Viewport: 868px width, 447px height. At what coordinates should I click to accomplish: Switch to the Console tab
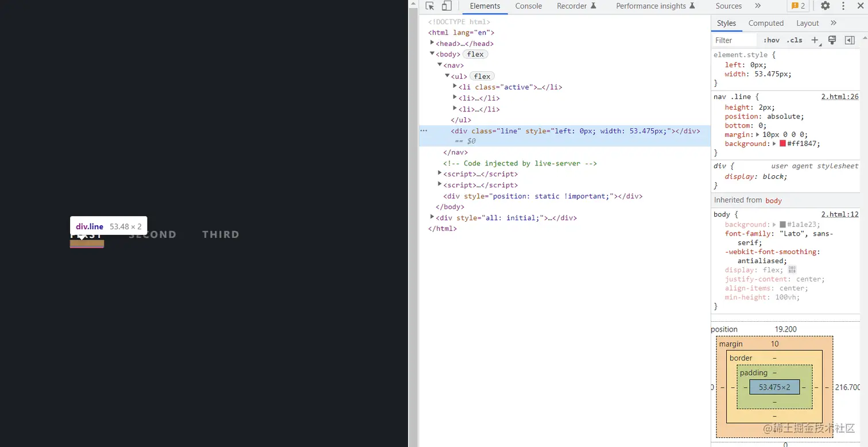528,6
